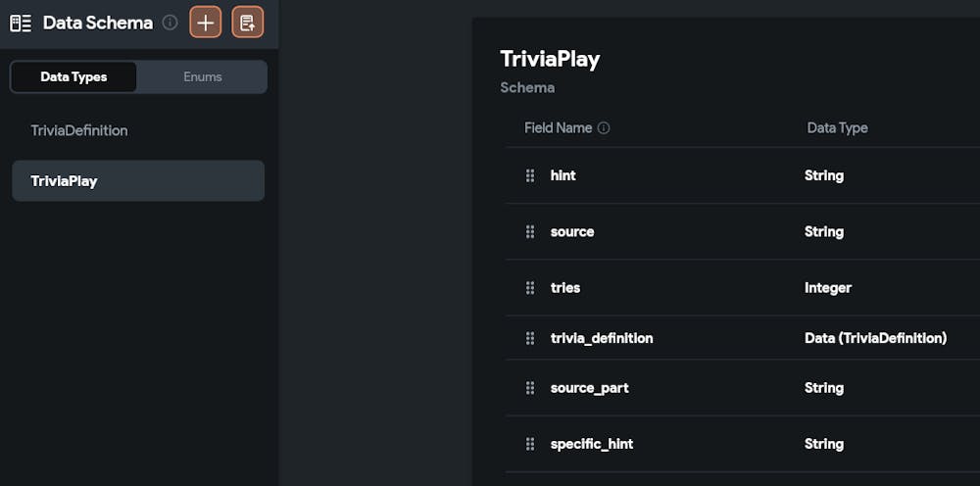Click the drag handle for source_part field
Image resolution: width=980 pixels, height=486 pixels.
click(x=530, y=388)
